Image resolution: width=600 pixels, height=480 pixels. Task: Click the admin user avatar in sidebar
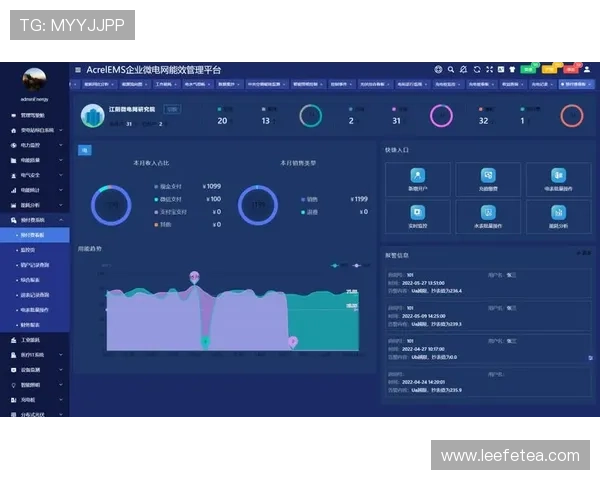[34, 80]
